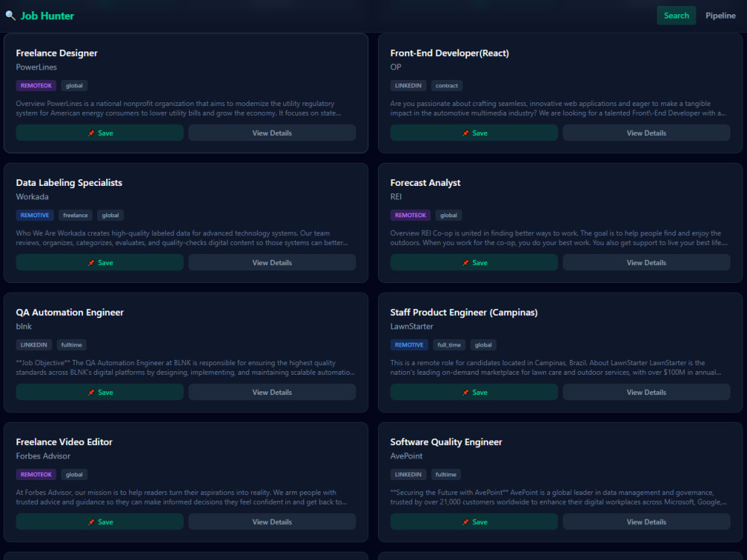Save the Software Quality Engineer job
This screenshot has width=747, height=560.
474,521
